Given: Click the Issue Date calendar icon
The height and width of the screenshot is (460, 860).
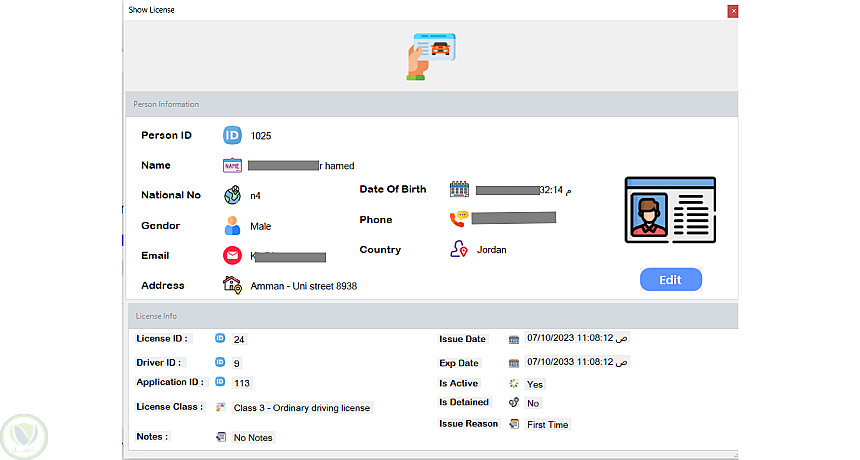Looking at the screenshot, I should [x=513, y=339].
